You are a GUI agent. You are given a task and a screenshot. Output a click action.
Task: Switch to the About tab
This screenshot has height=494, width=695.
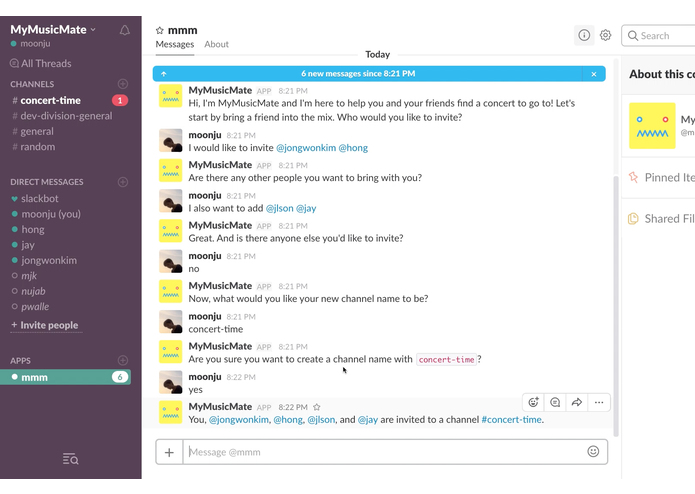pos(216,44)
